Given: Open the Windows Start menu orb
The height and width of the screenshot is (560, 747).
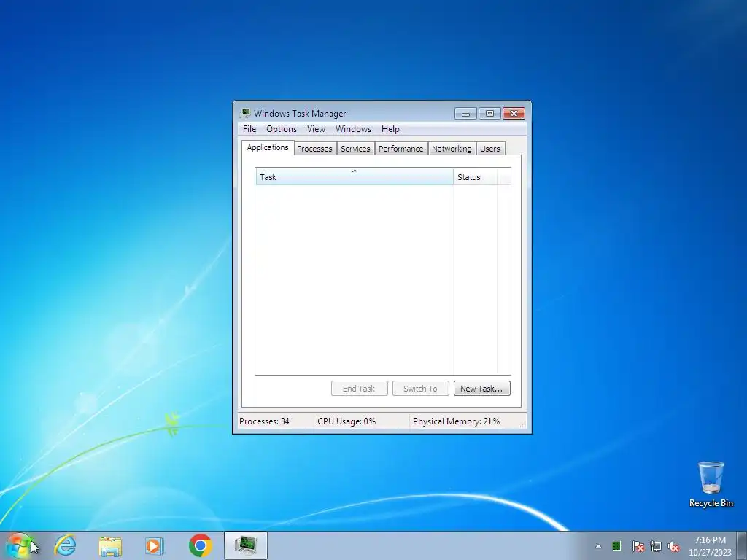Looking at the screenshot, I should tap(19, 545).
